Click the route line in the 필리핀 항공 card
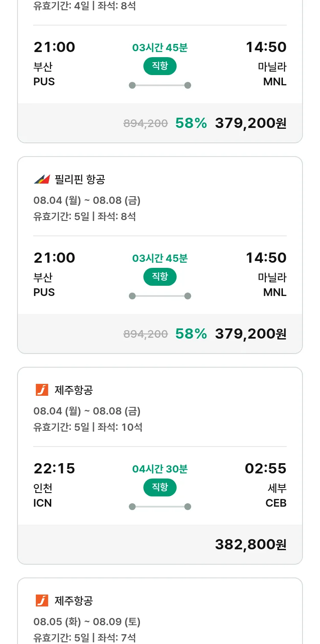Screen dimensions: 320x644 tap(160, 296)
